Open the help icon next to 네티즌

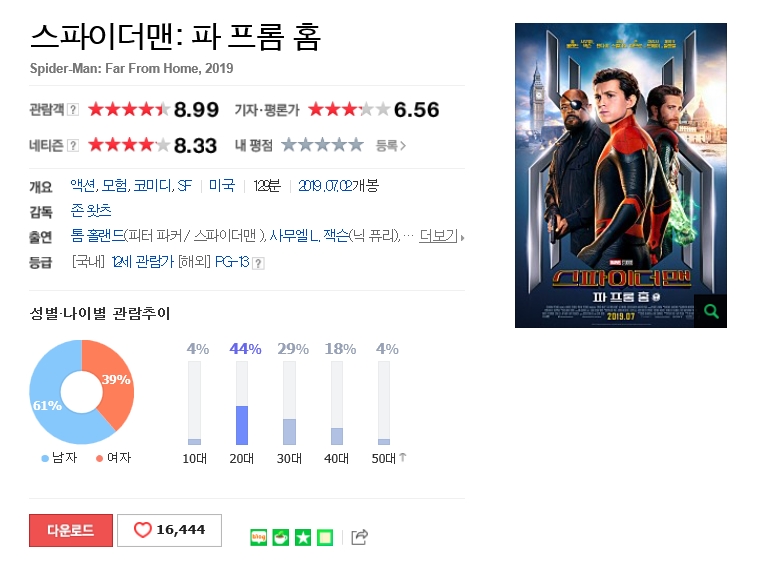click(x=72, y=145)
